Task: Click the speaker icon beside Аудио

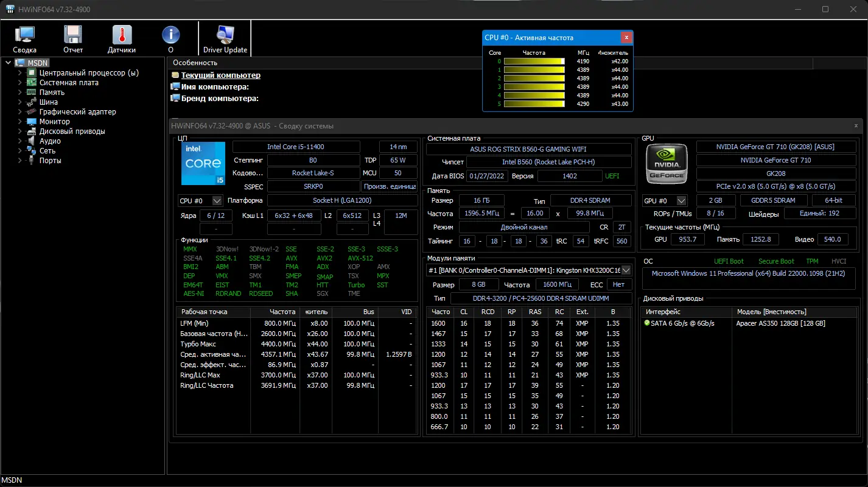Action: (x=32, y=141)
